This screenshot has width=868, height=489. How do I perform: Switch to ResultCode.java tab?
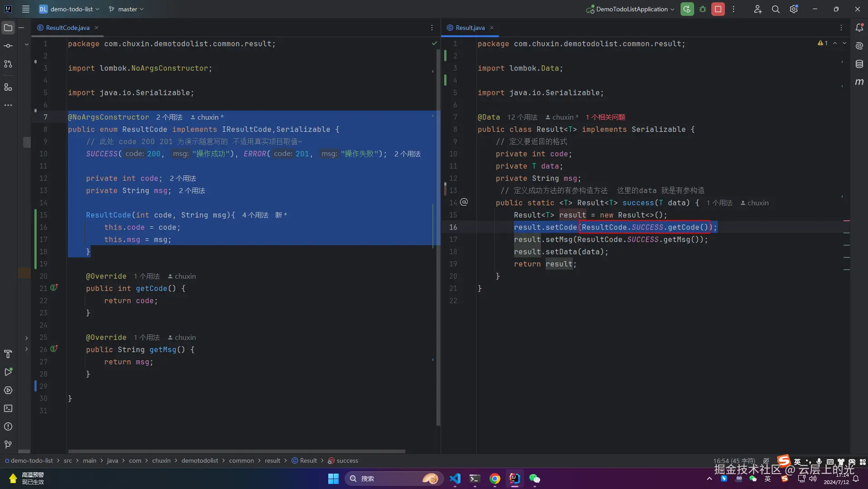pyautogui.click(x=67, y=28)
